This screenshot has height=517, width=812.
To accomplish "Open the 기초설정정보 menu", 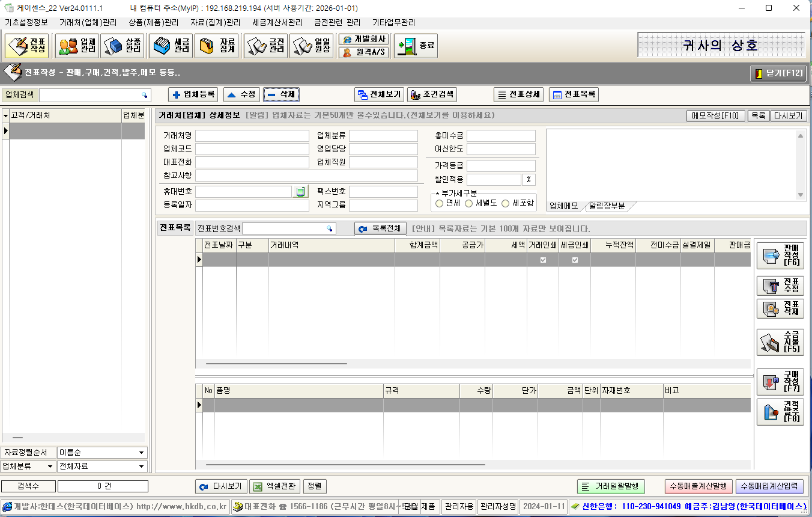I will [26, 22].
